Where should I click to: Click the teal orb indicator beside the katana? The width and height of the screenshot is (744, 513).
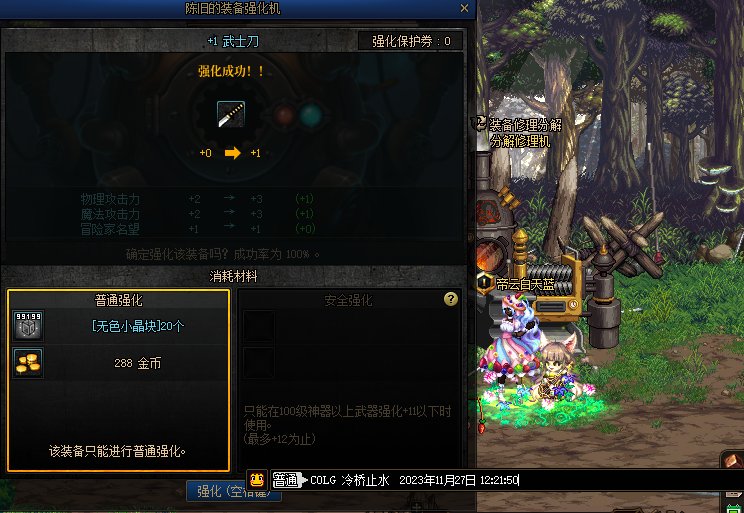pyautogui.click(x=311, y=115)
